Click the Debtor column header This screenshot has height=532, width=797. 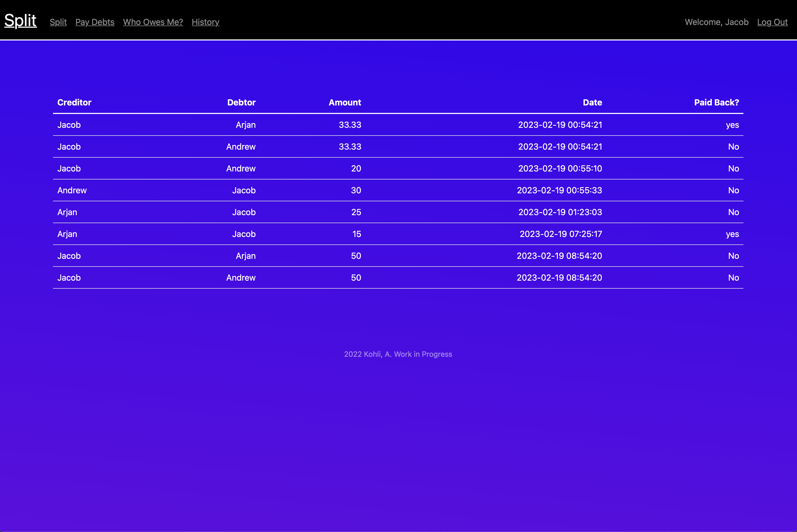point(241,103)
